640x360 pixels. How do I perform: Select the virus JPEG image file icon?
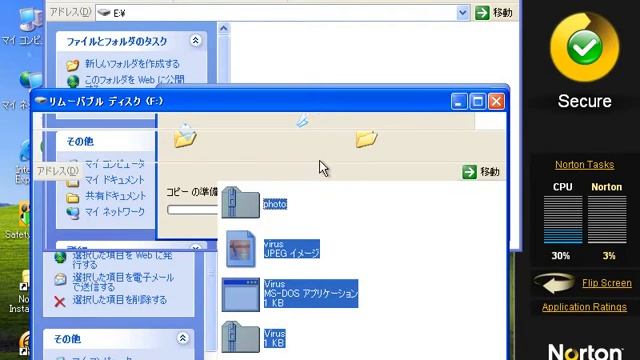241,249
